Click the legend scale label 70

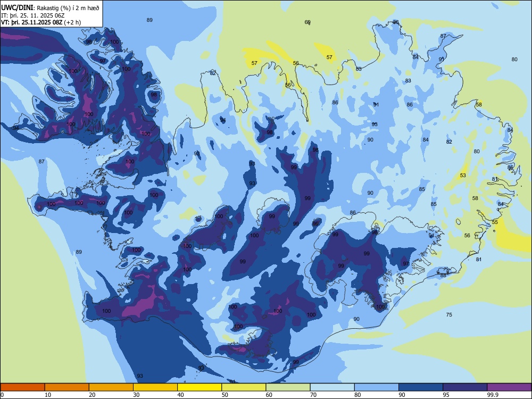pos(313,395)
